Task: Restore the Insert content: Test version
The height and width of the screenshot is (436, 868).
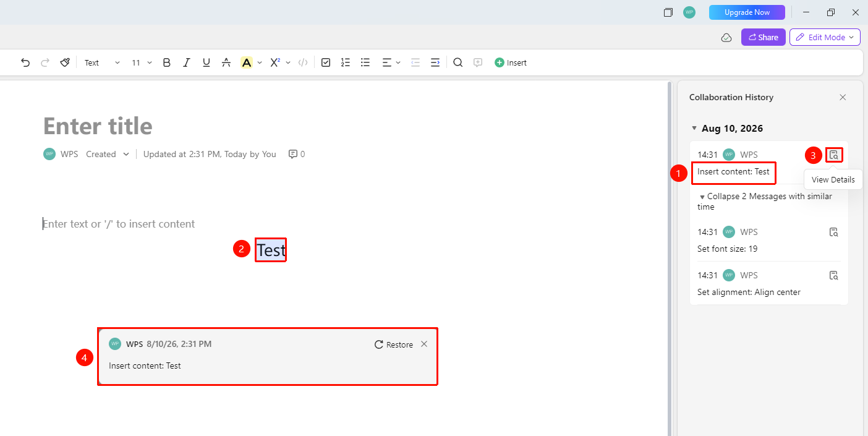Action: coord(394,344)
